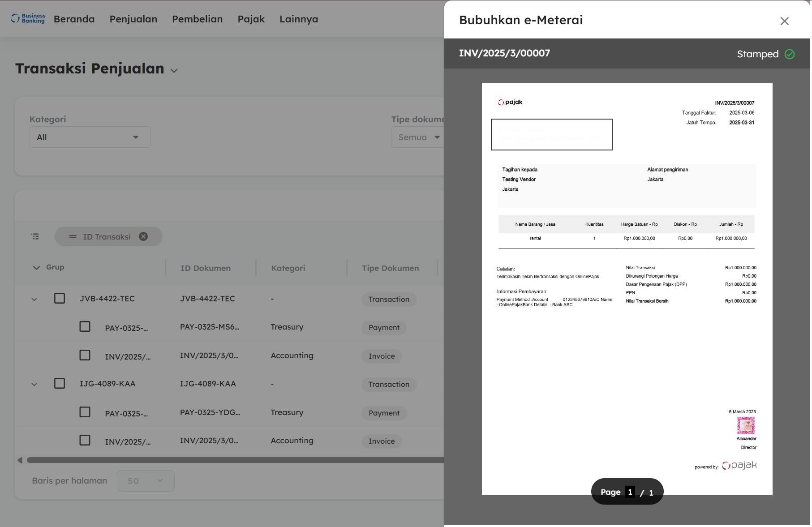Click the page number field
The image size is (812, 527).
coord(630,492)
